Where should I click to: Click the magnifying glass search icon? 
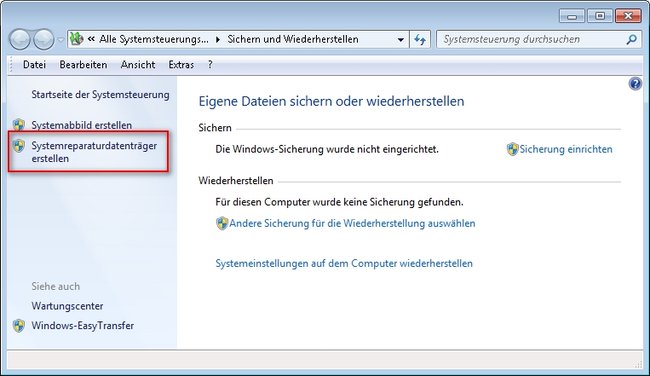point(631,40)
